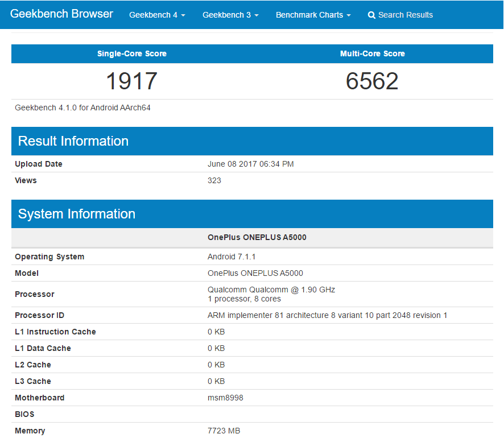
Task: Click the "Views" row label
Action: coord(26,180)
